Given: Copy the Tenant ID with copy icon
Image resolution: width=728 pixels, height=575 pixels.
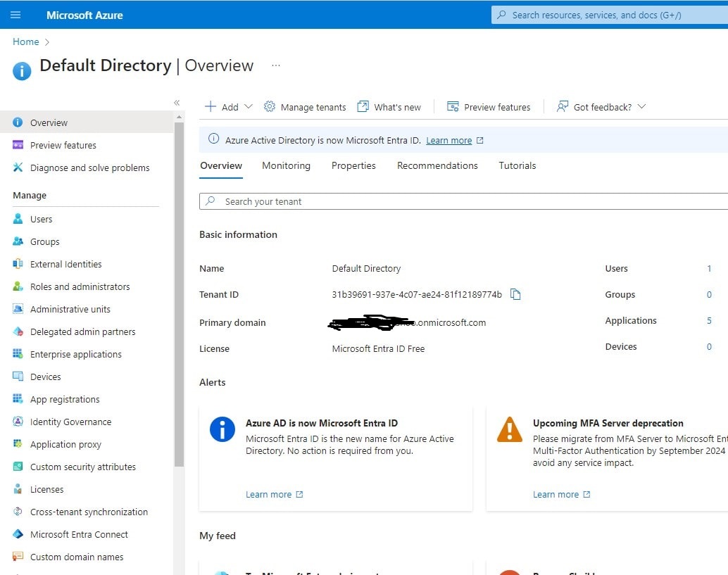Looking at the screenshot, I should click(x=515, y=294).
